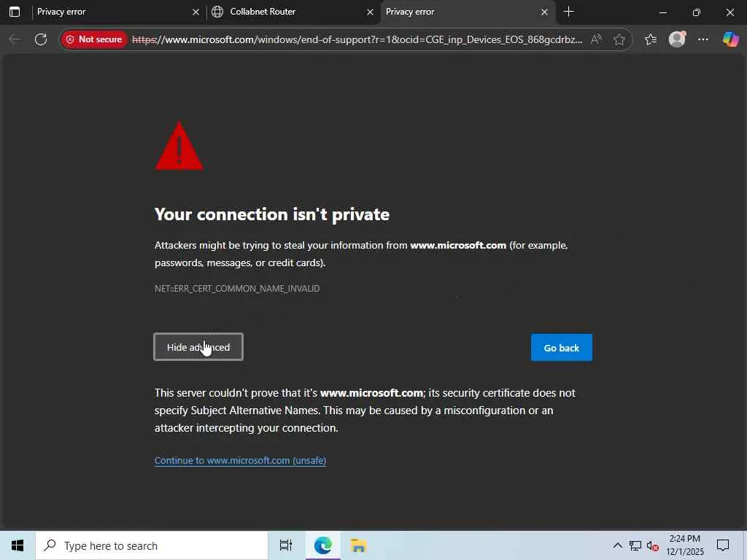The height and width of the screenshot is (560, 747).
Task: Follow Continue to www.microsoft.com (unsafe) link
Action: click(240, 461)
